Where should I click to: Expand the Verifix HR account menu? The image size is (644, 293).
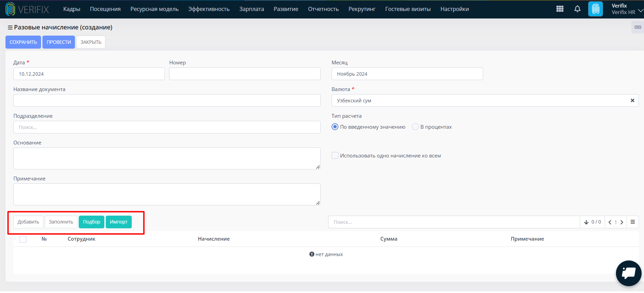[628, 9]
